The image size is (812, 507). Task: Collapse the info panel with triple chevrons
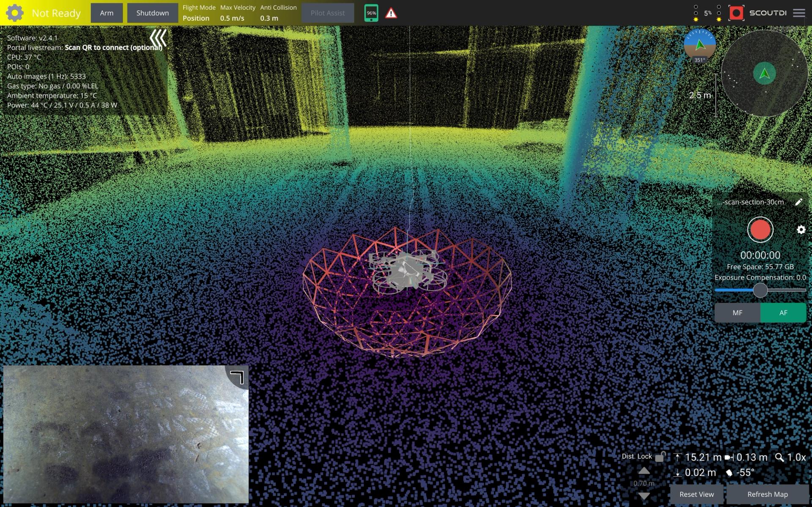[x=158, y=38]
